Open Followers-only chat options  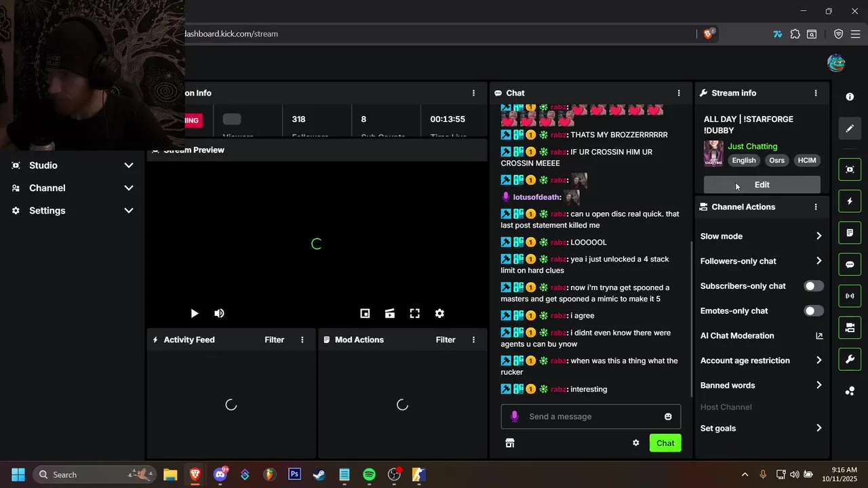click(x=762, y=261)
